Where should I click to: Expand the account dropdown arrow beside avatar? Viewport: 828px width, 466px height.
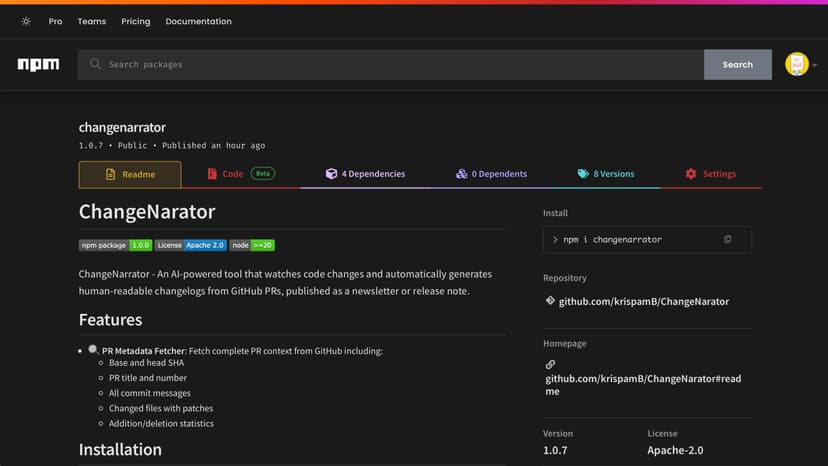(x=815, y=66)
